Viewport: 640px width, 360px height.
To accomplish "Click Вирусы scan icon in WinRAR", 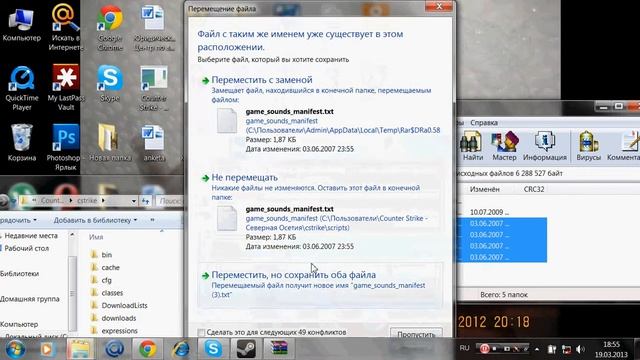I will [x=588, y=146].
